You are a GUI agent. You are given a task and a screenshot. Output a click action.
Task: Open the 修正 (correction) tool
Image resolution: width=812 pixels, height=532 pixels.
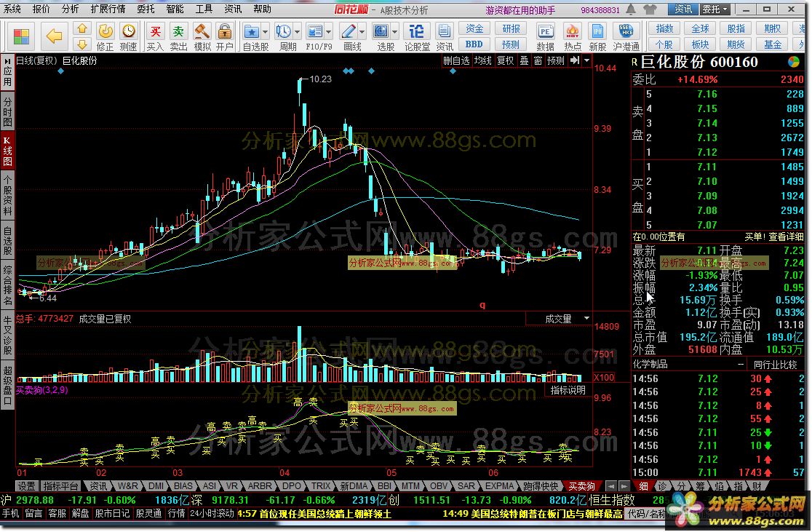point(105,37)
